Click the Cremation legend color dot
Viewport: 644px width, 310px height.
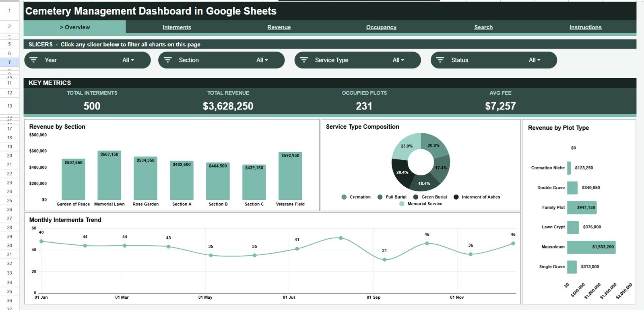coord(344,197)
